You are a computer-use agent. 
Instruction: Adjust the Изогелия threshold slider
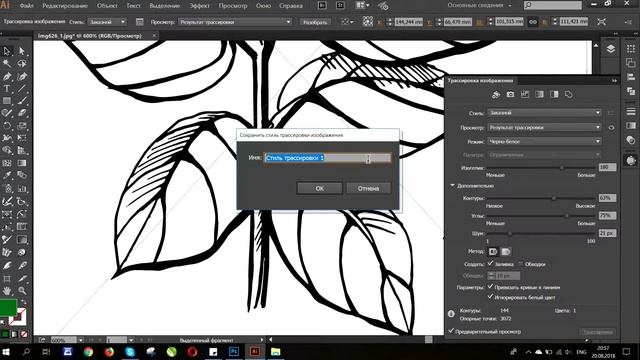(x=562, y=167)
